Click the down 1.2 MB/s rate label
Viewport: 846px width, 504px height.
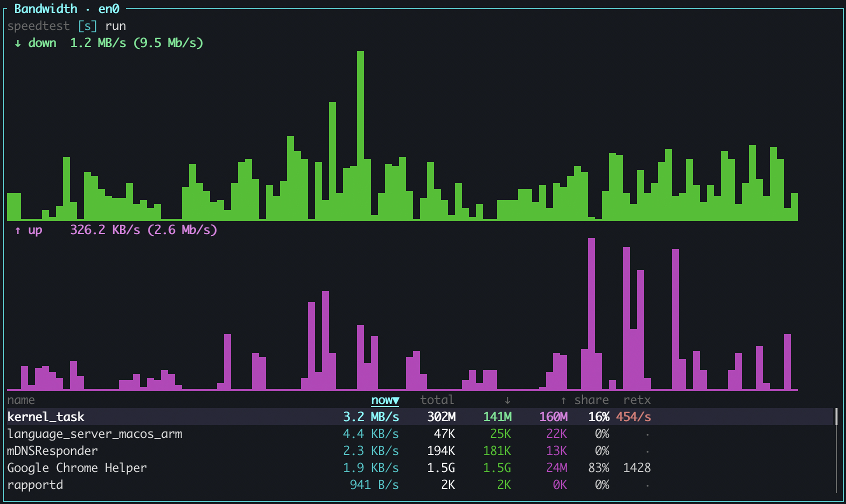[x=108, y=43]
